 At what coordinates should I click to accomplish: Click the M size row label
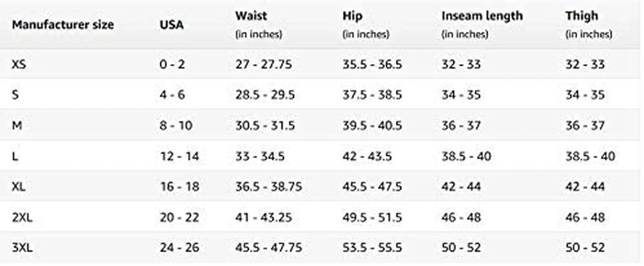click(17, 125)
